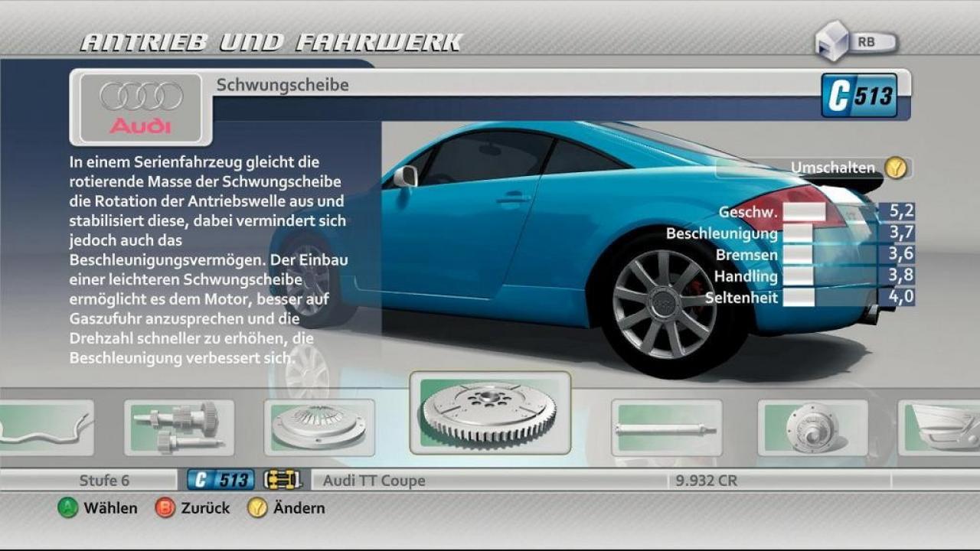Viewport: 980px width, 551px height.
Task: Click the red B Zurück button
Action: (x=165, y=508)
